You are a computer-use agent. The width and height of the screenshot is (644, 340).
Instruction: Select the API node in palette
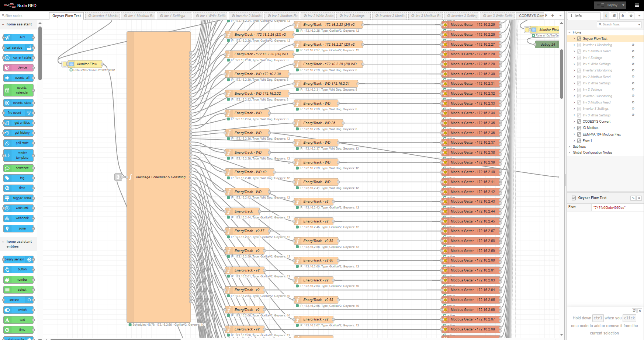click(18, 37)
